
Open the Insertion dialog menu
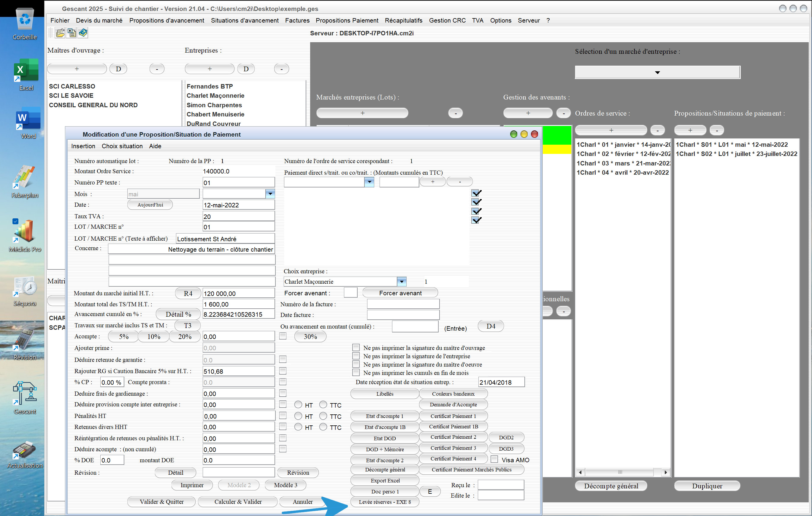[83, 146]
